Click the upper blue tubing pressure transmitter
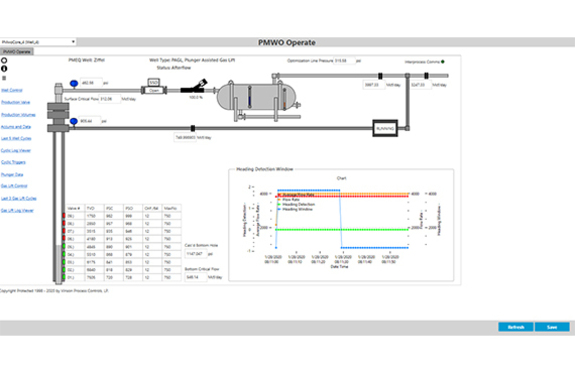Viewport: 575px width, 373px height. point(74,84)
